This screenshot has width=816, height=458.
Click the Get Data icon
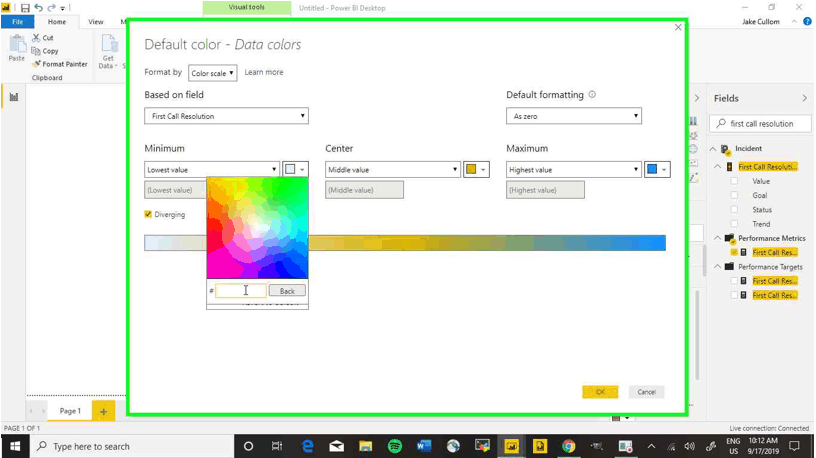(x=109, y=44)
